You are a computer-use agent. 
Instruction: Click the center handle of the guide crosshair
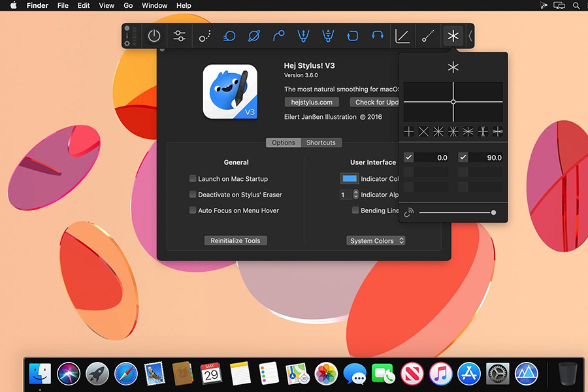[453, 102]
